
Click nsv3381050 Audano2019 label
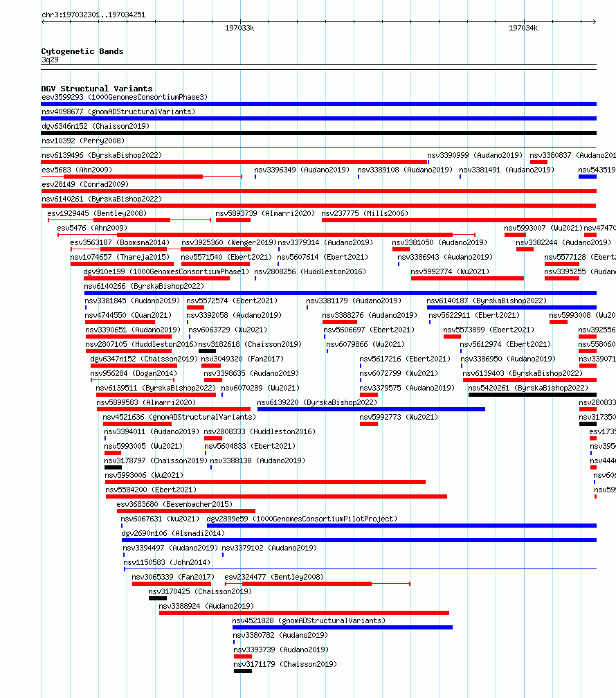click(440, 242)
